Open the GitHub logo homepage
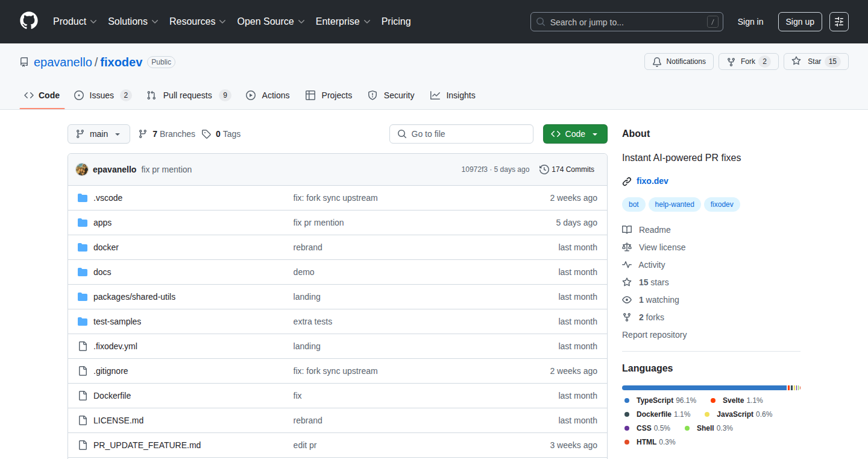The image size is (868, 459). coord(29,21)
